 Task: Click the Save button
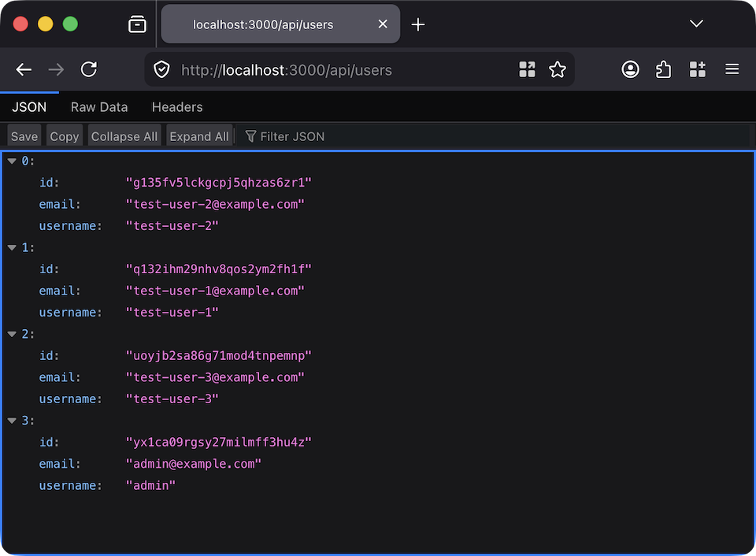point(24,135)
